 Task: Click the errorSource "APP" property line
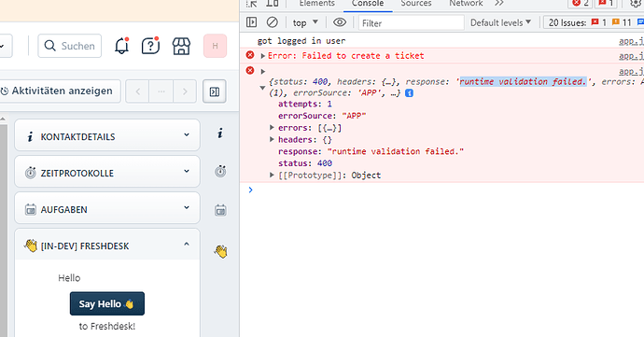coord(322,116)
